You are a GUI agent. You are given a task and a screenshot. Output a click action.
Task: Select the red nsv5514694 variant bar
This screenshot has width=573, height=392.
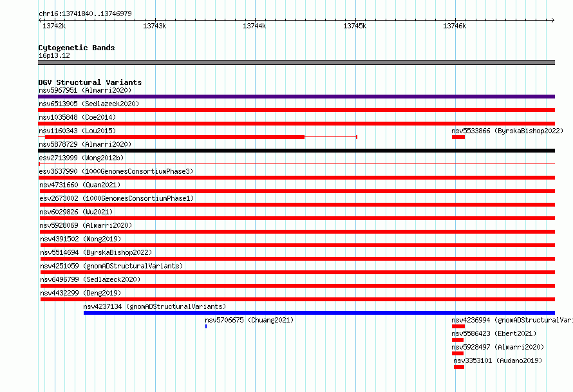pos(298,259)
